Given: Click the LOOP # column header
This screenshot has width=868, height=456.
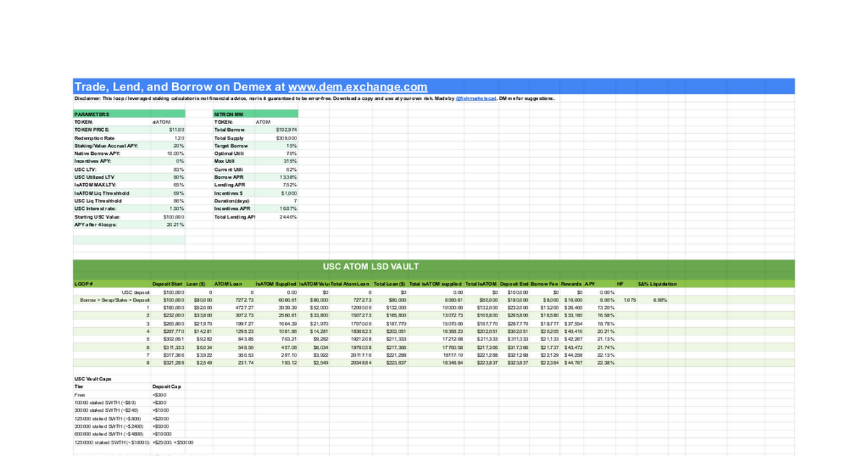Looking at the screenshot, I should (x=112, y=284).
